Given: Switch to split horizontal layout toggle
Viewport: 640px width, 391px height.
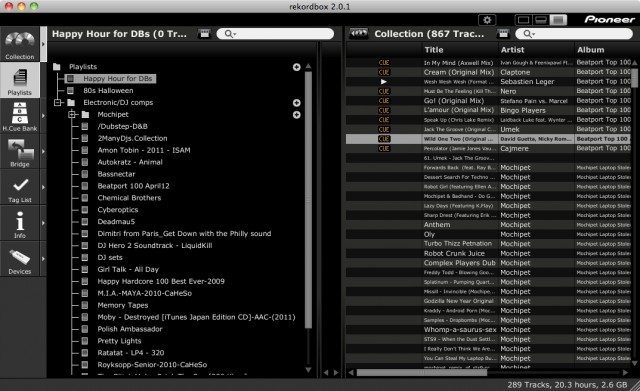Looking at the screenshot, I should pyautogui.click(x=541, y=20).
